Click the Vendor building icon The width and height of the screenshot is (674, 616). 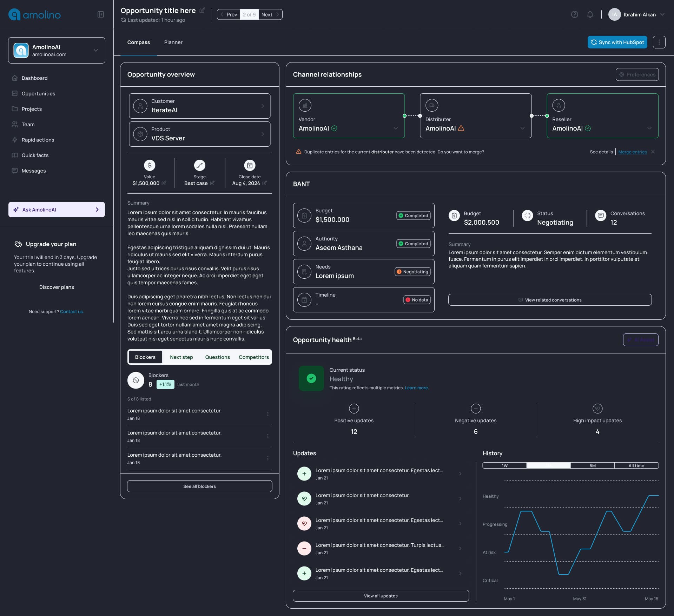pos(305,105)
